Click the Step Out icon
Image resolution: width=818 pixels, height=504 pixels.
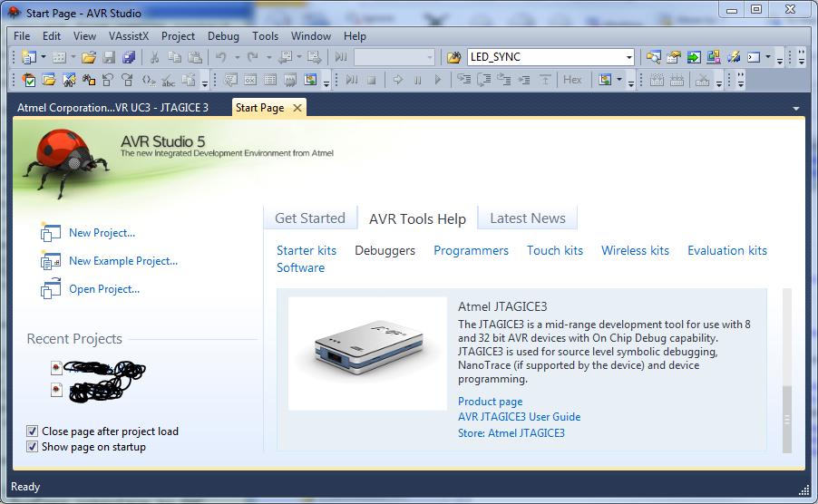point(504,80)
